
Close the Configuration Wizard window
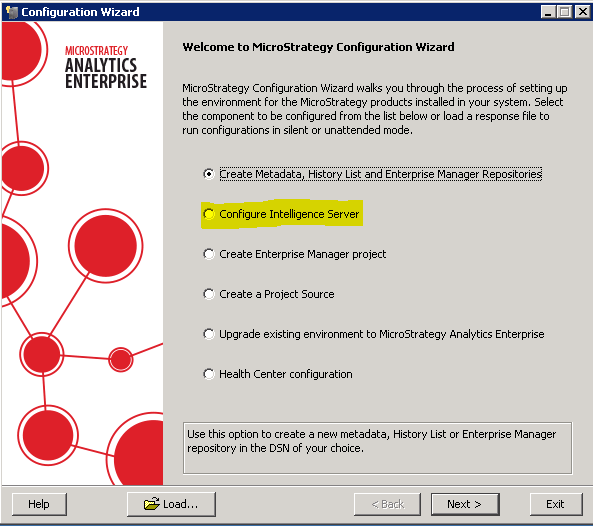coord(582,12)
